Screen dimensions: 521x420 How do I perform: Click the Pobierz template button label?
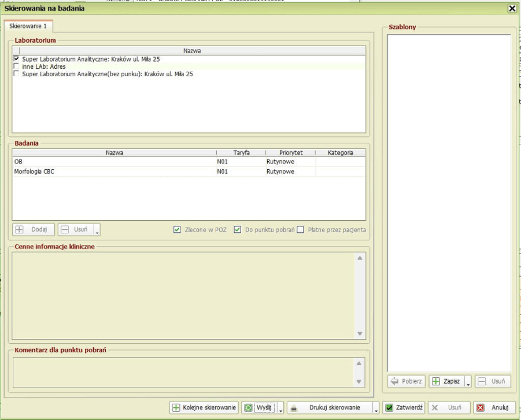(411, 381)
